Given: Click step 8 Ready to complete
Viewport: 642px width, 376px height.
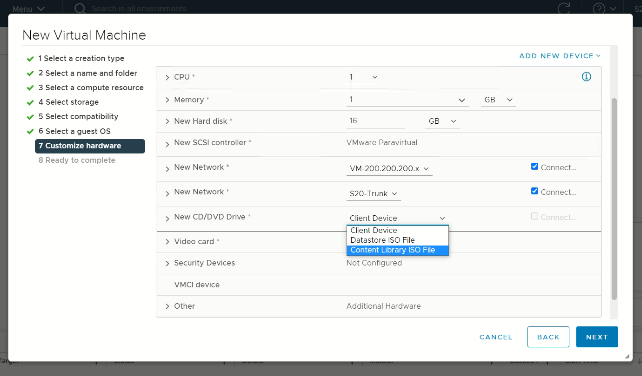Looking at the screenshot, I should click(77, 160).
